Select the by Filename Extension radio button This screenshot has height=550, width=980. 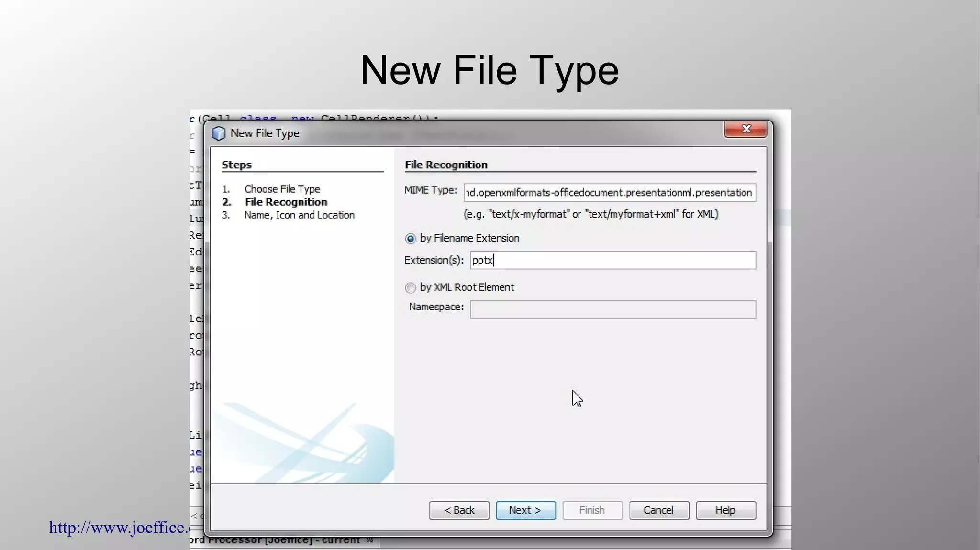411,239
